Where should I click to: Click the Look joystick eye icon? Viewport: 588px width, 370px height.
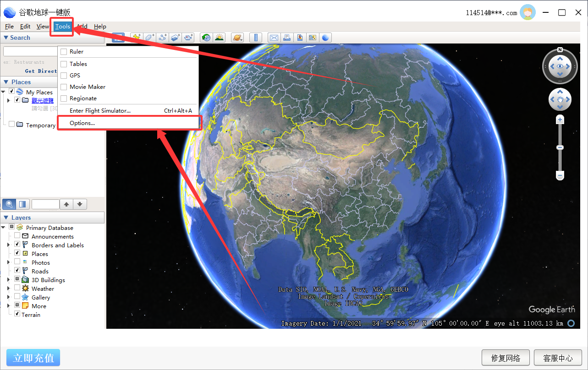(x=560, y=66)
